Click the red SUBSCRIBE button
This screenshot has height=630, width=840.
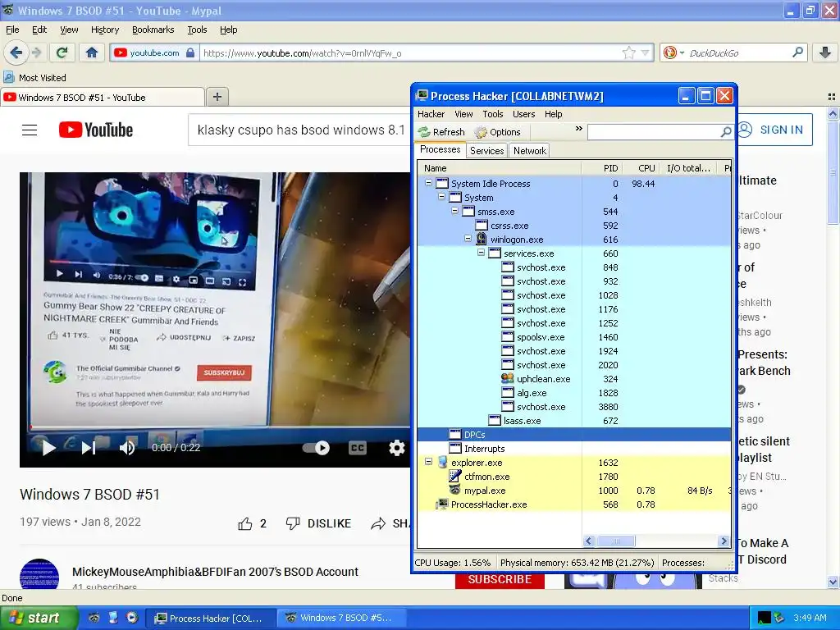pos(500,580)
